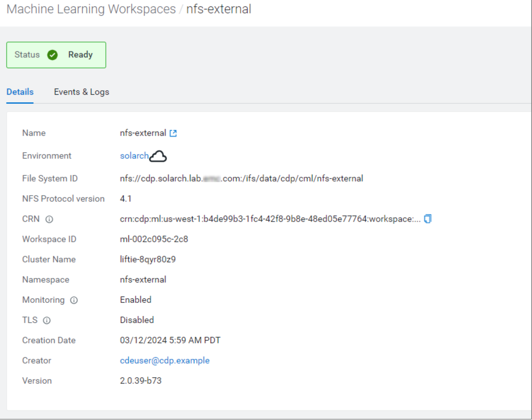Go to Machine Learning Workspaces breadcrumb
Viewport: 532px width, 420px height.
point(91,9)
